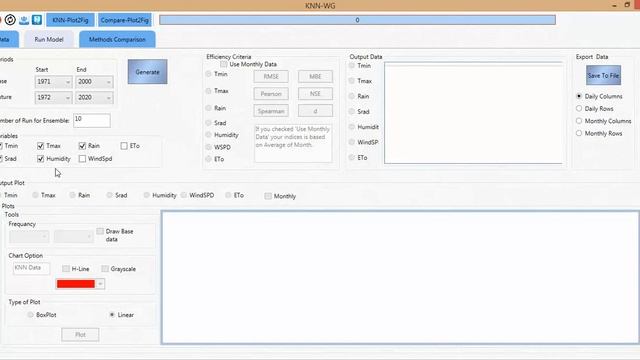The image size is (640, 360).
Task: Select Tmin radio in Efficiency Criteria
Action: tap(209, 74)
